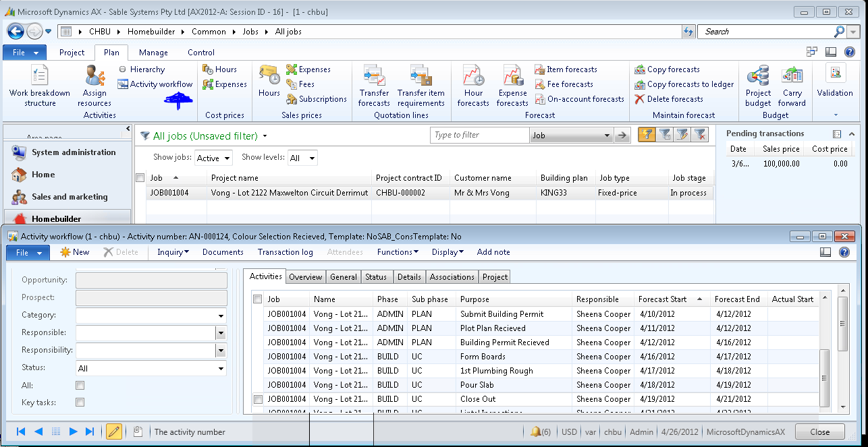Go to the last record arrow
868x447 pixels.
pyautogui.click(x=90, y=431)
